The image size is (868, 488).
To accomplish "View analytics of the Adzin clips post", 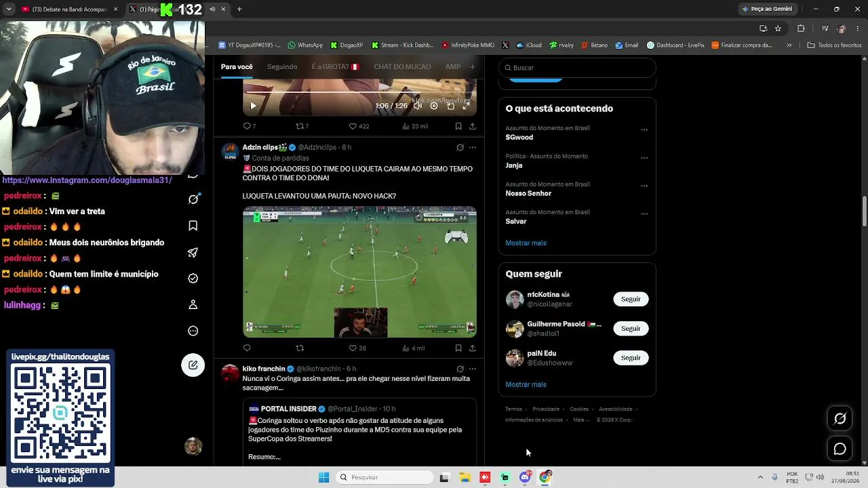I will (x=413, y=348).
